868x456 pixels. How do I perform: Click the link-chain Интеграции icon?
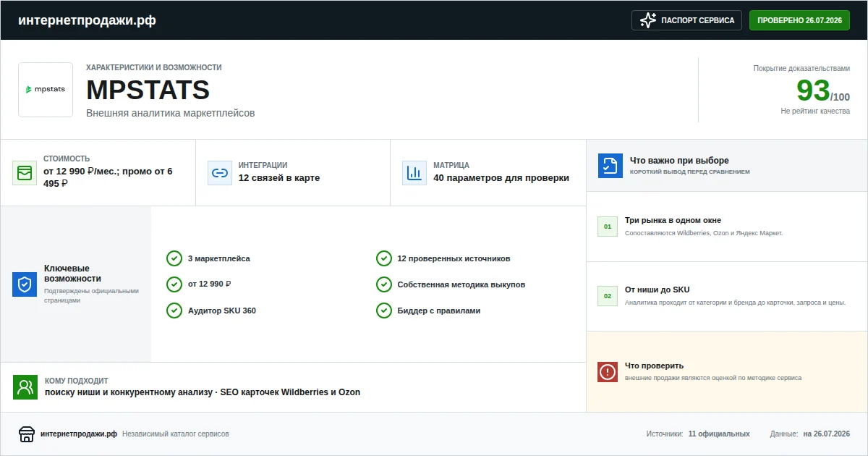pyautogui.click(x=220, y=173)
